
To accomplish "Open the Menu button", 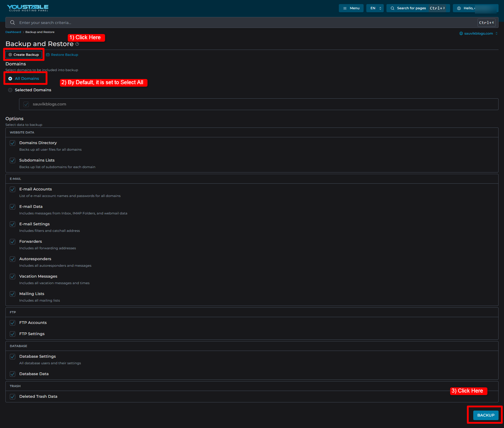I will click(x=351, y=8).
